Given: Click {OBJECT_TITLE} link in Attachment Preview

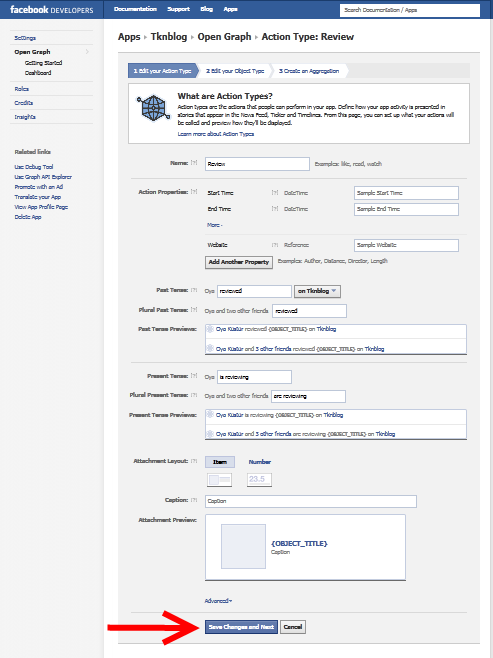Looking at the screenshot, I should pyautogui.click(x=299, y=543).
